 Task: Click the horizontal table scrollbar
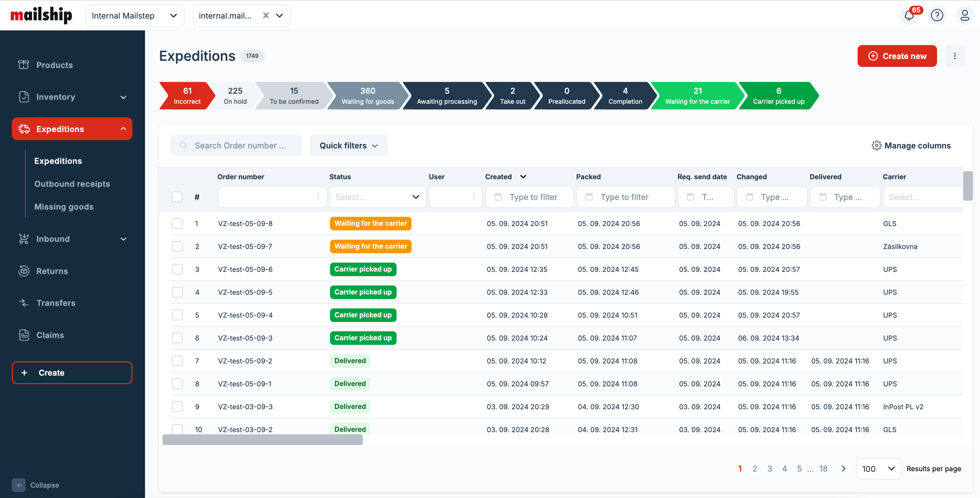[262, 440]
